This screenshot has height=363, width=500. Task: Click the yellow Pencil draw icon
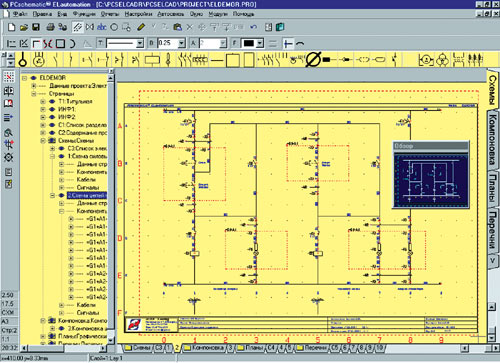tap(141, 27)
